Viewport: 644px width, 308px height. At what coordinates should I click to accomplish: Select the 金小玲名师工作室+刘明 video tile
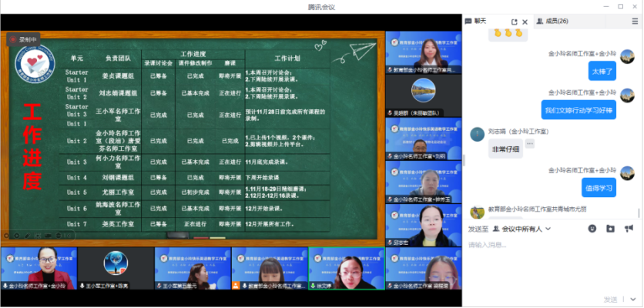pos(424,139)
